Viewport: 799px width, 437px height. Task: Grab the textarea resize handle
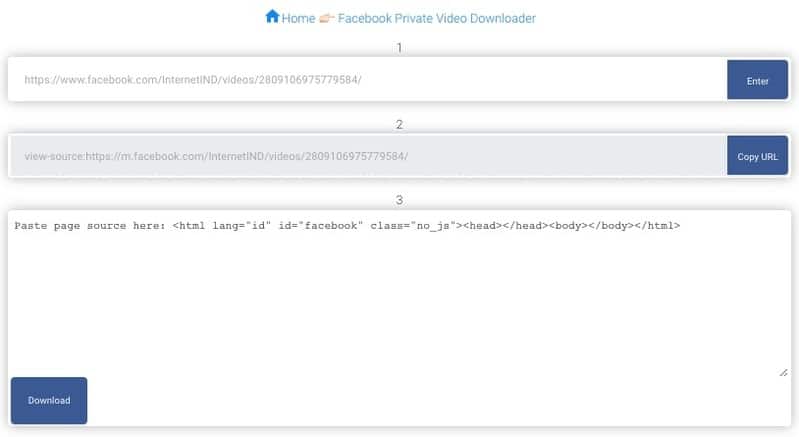click(x=783, y=373)
